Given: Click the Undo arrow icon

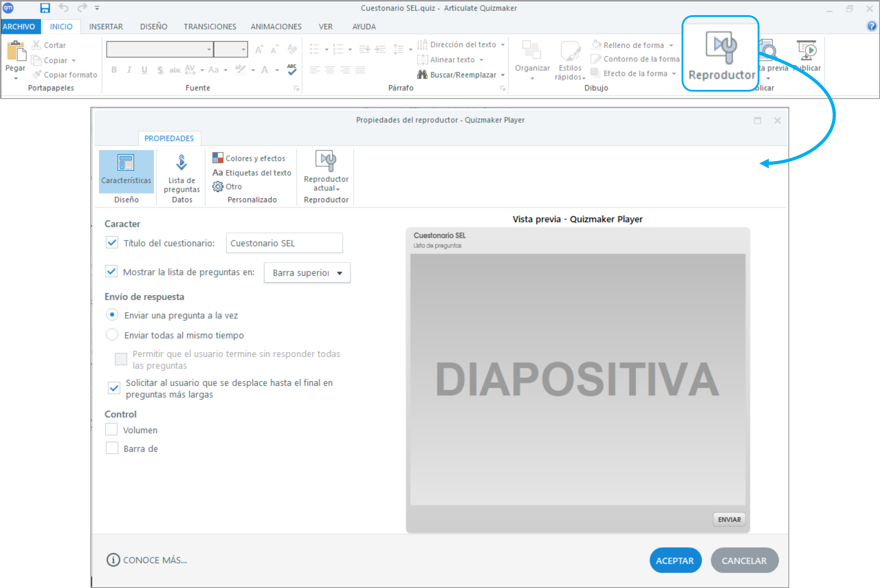Looking at the screenshot, I should [x=64, y=8].
